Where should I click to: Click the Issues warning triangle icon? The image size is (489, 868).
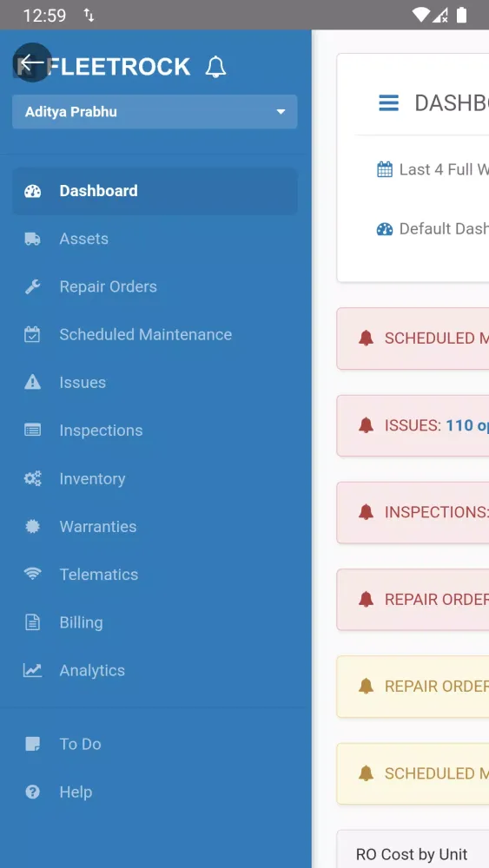(33, 382)
